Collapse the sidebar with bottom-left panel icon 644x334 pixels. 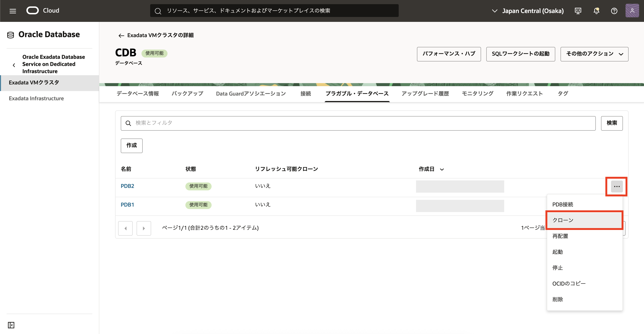[11, 325]
